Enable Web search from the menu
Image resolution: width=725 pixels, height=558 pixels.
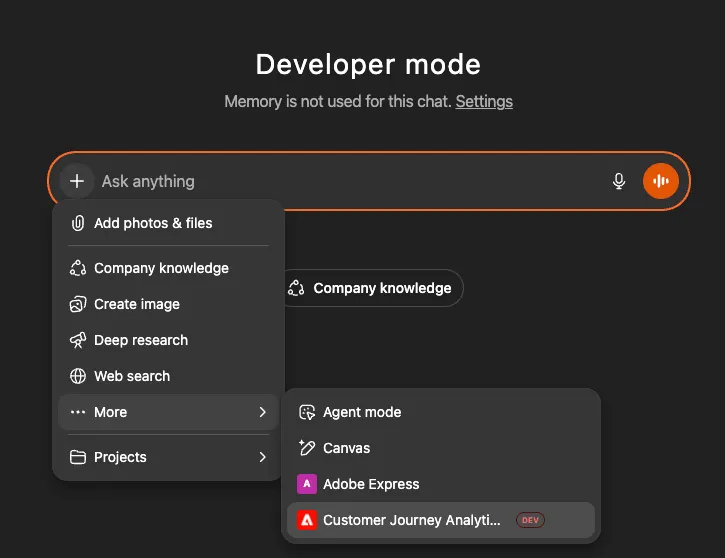[x=168, y=376]
